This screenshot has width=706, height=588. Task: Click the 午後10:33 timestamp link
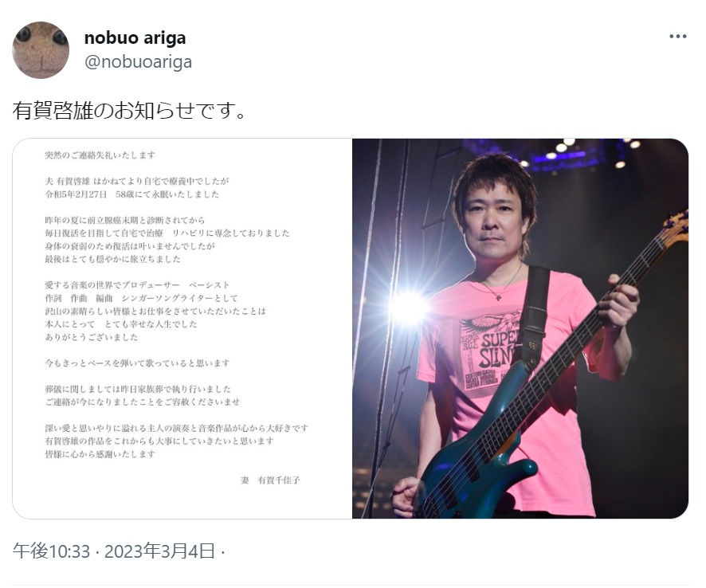point(51,551)
